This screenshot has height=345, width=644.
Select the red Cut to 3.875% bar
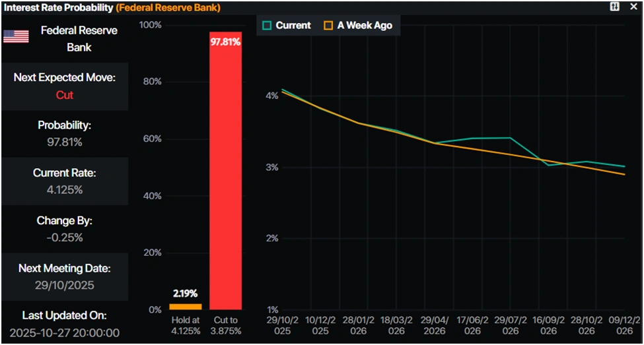click(x=225, y=172)
